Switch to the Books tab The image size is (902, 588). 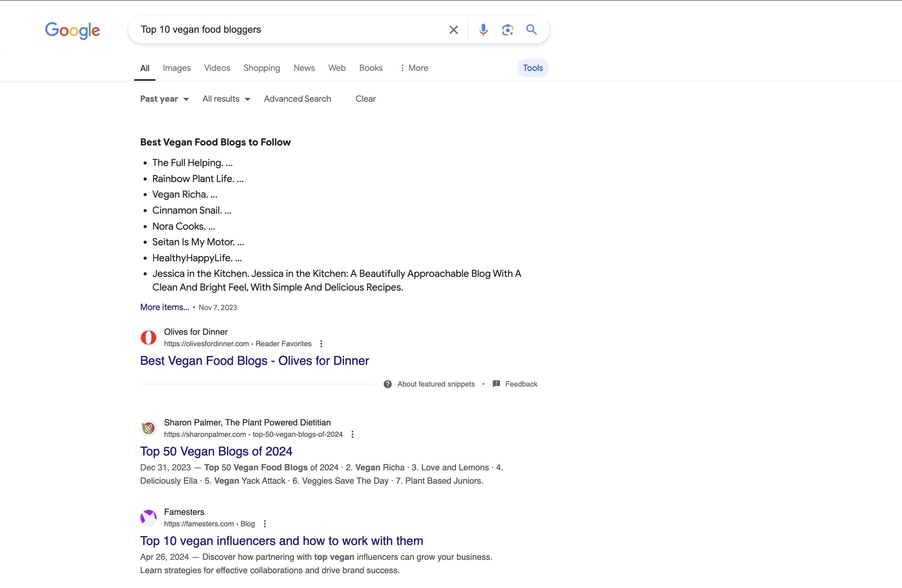point(371,68)
